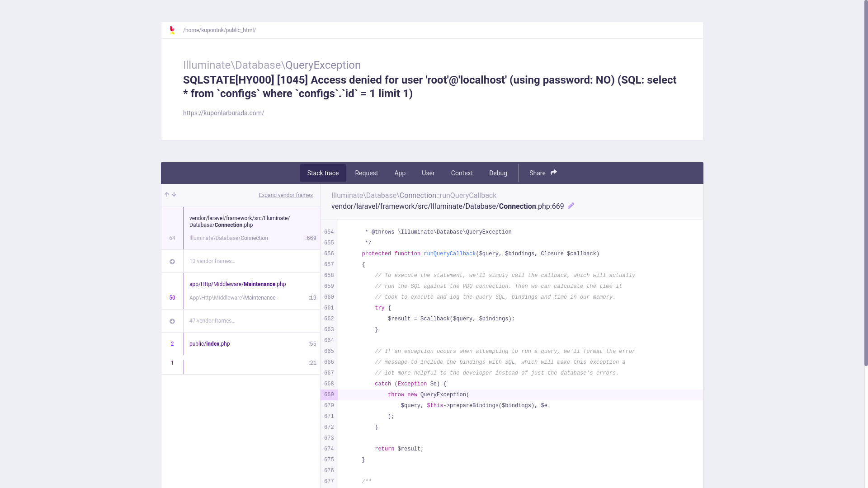Open the Request tab

[367, 173]
